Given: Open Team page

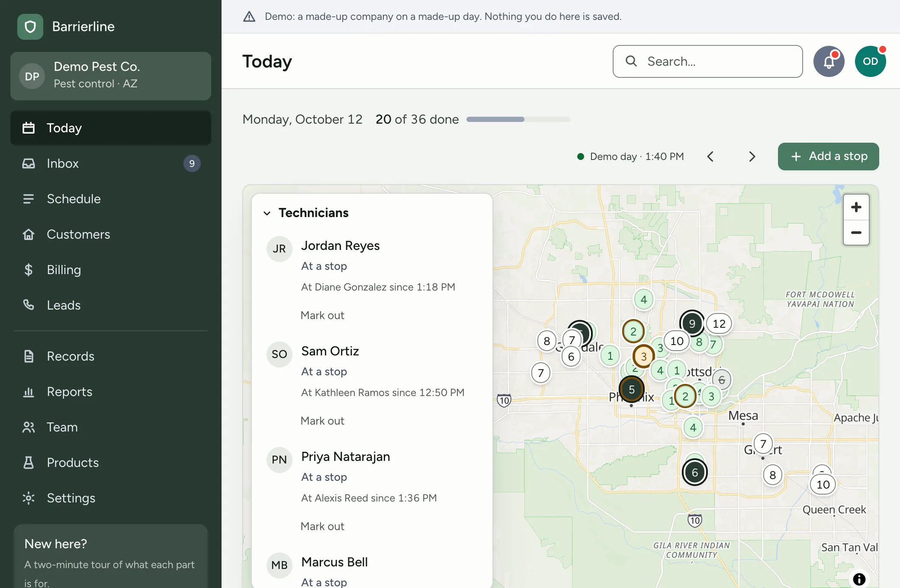Looking at the screenshot, I should point(111,427).
